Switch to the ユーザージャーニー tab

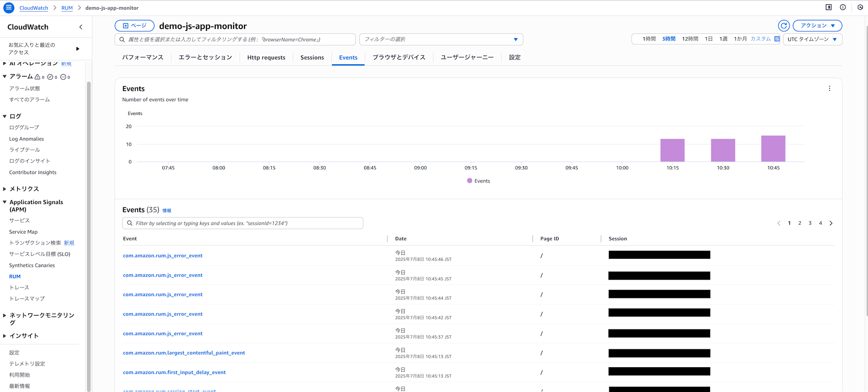[467, 57]
